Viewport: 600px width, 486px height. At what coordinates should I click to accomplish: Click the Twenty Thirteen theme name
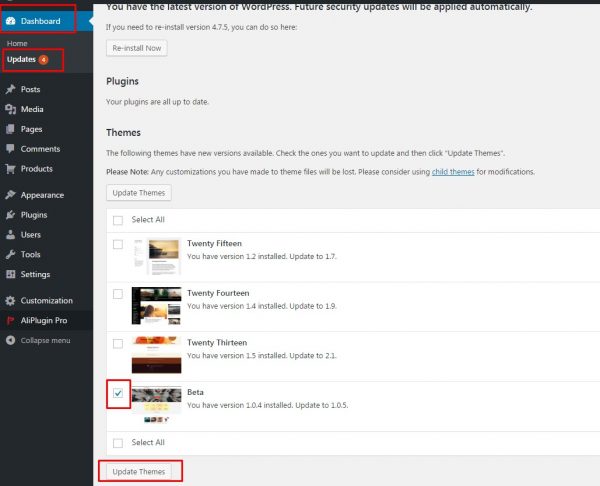pos(217,343)
